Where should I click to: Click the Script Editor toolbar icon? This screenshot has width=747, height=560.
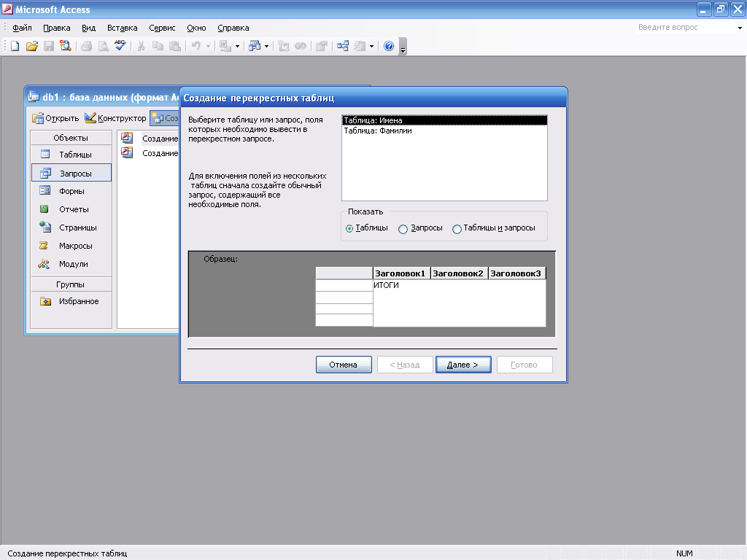(301, 46)
